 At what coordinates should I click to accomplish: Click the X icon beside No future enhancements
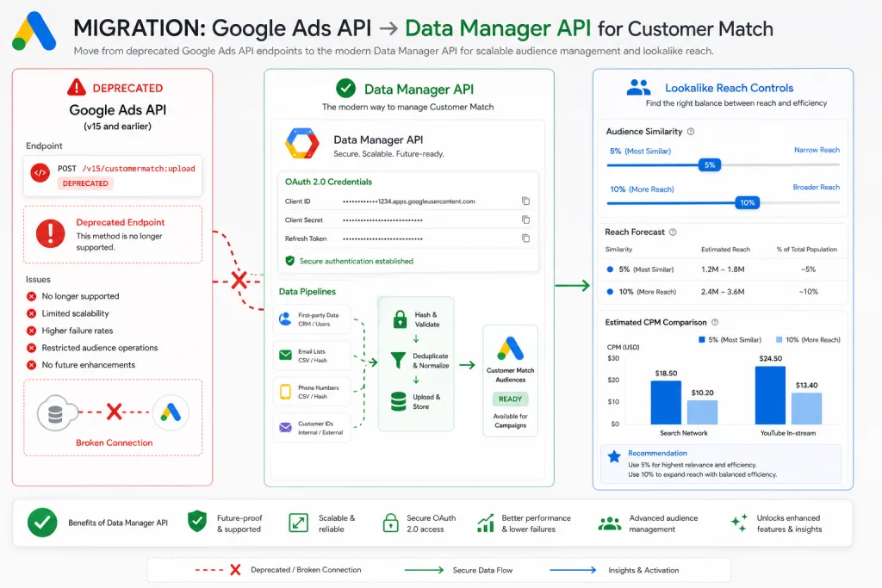tap(32, 365)
